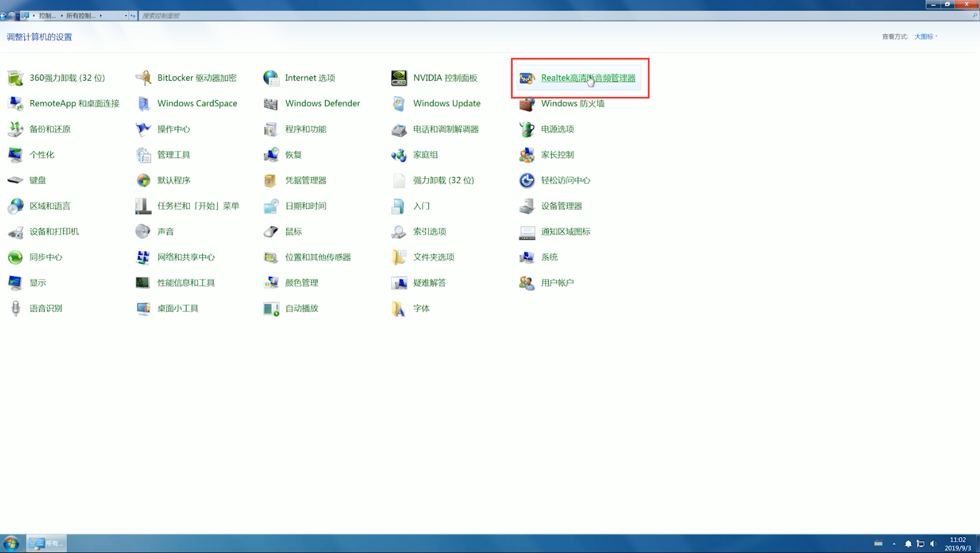
Task: Open the Realtek高清晰音频管理器 icon
Action: point(527,78)
